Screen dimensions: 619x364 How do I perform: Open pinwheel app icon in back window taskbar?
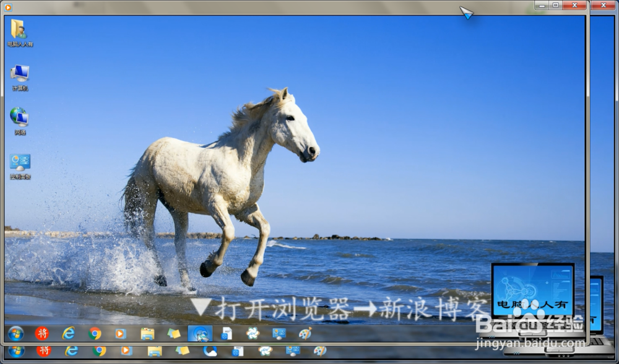[x=266, y=352]
